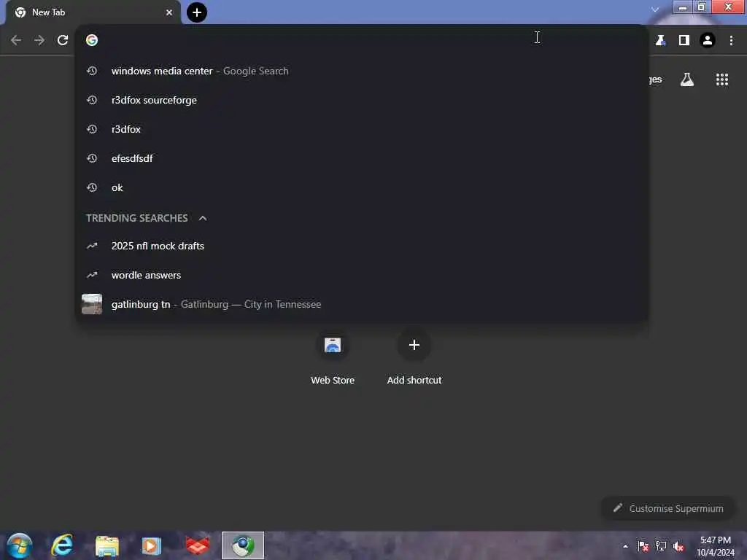Open the labs flask icon in the toolbar
This screenshot has width=747, height=560.
tap(660, 41)
